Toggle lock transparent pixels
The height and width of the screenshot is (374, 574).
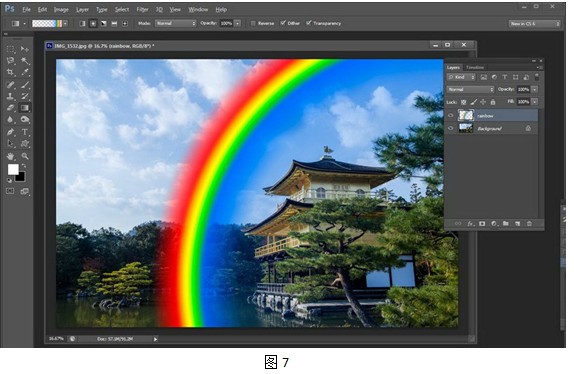(x=463, y=102)
